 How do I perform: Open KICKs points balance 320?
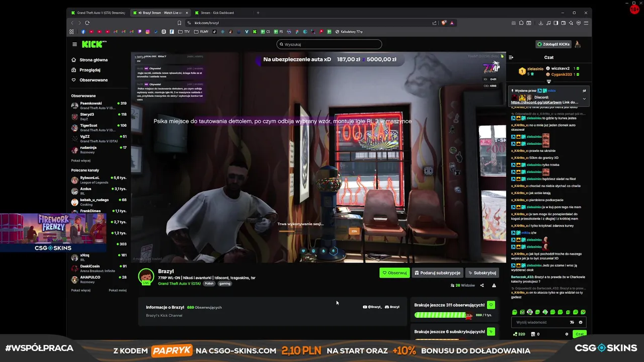point(519,334)
